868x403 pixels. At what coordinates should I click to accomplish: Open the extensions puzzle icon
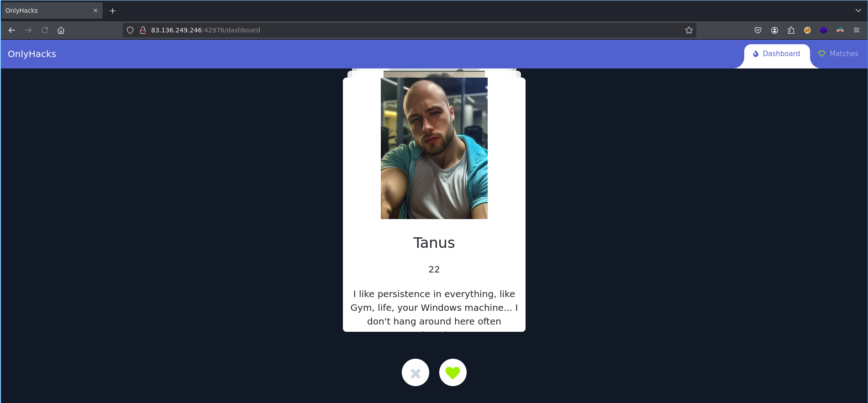(x=791, y=30)
